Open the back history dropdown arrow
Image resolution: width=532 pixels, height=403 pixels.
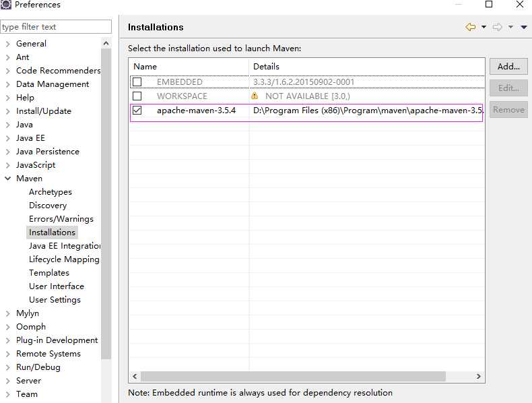point(484,27)
